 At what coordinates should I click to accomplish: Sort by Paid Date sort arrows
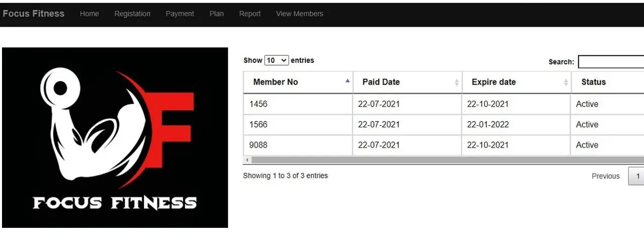[x=456, y=82]
